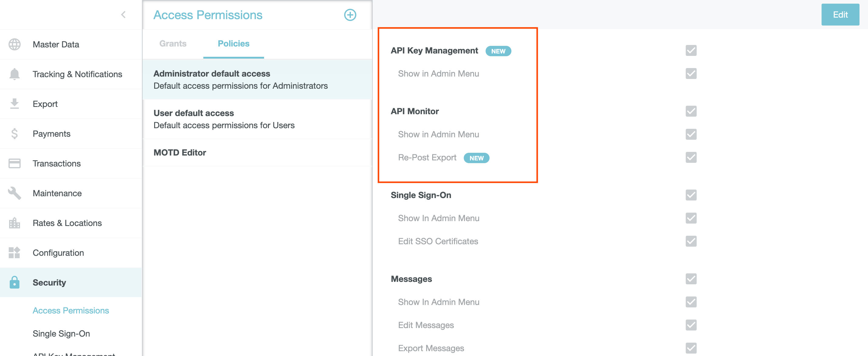The width and height of the screenshot is (868, 356).
Task: Select the User default access policy
Action: pyautogui.click(x=224, y=119)
